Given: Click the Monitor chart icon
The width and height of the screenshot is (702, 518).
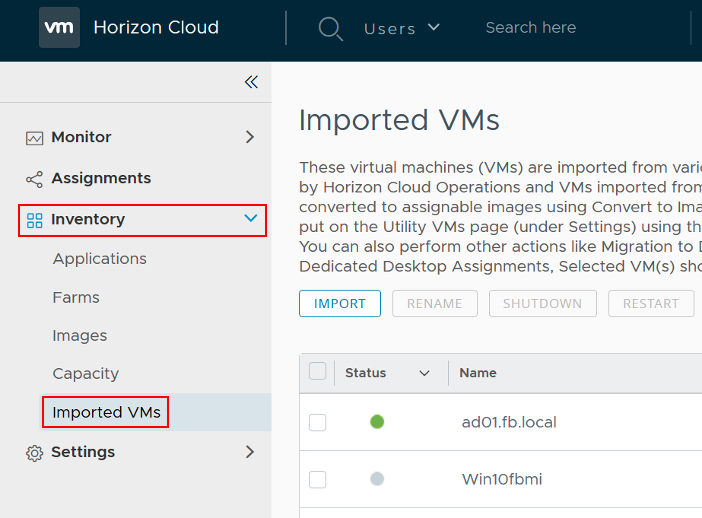Looking at the screenshot, I should point(34,138).
